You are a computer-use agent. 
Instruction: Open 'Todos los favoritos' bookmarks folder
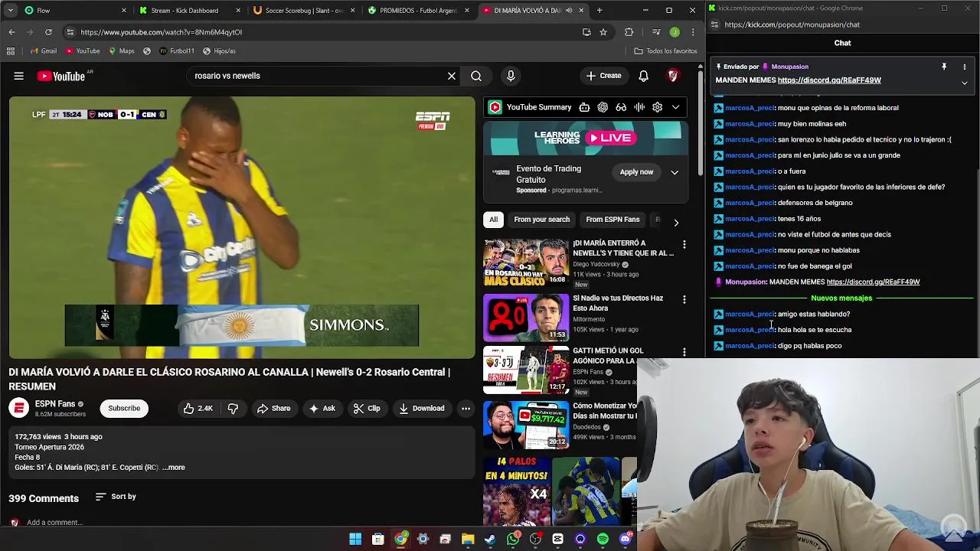tap(666, 51)
